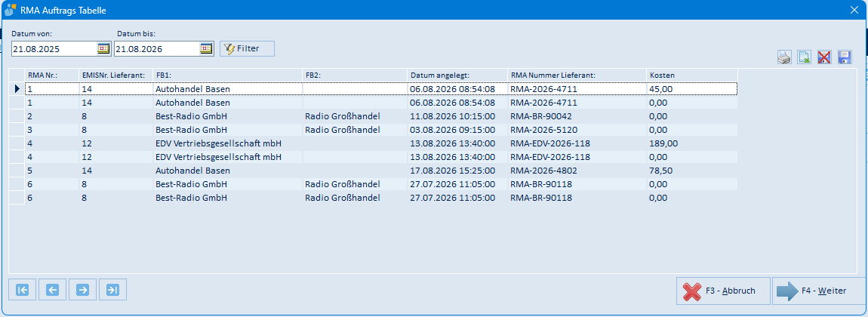Click RMA Nr. cell of the 03.08.2026 row
Viewport: 868px width, 317px height.
pos(51,130)
